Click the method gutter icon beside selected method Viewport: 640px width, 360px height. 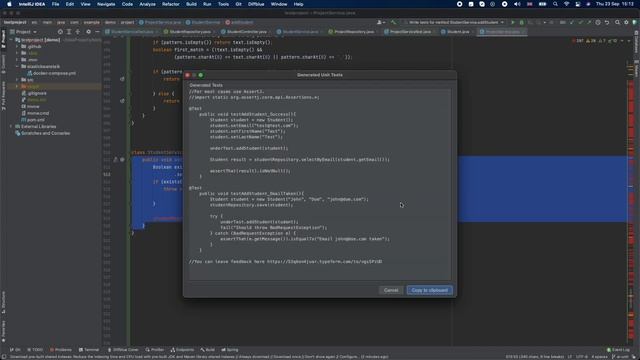pos(122,160)
